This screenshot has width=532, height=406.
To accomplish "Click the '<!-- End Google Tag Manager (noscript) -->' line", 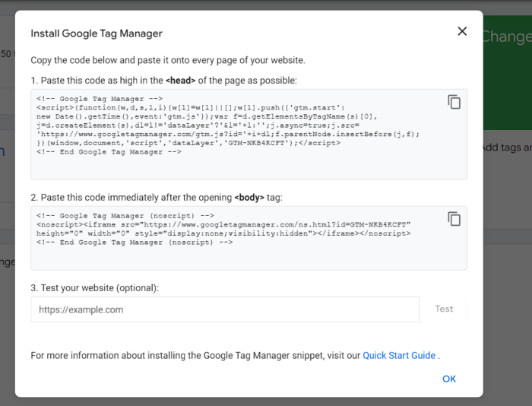I will pyautogui.click(x=135, y=243).
